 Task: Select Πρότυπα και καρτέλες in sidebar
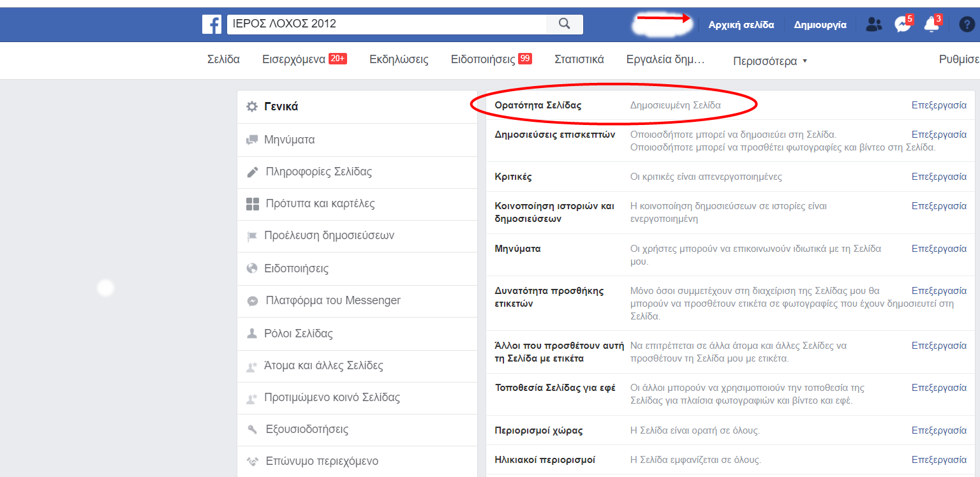click(x=357, y=204)
